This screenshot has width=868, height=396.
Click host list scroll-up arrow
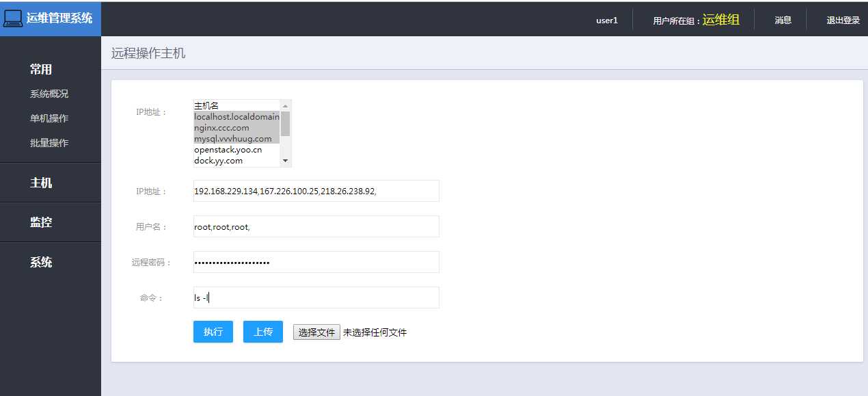[286, 106]
